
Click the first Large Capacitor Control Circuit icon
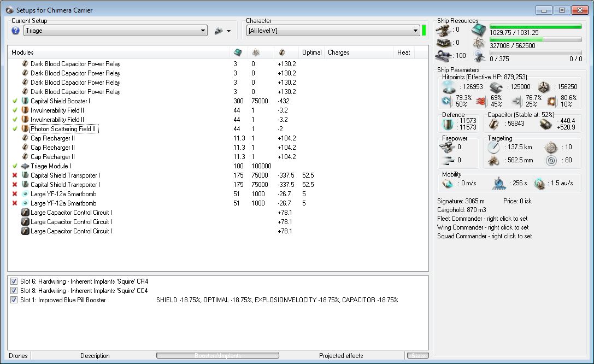pos(25,213)
